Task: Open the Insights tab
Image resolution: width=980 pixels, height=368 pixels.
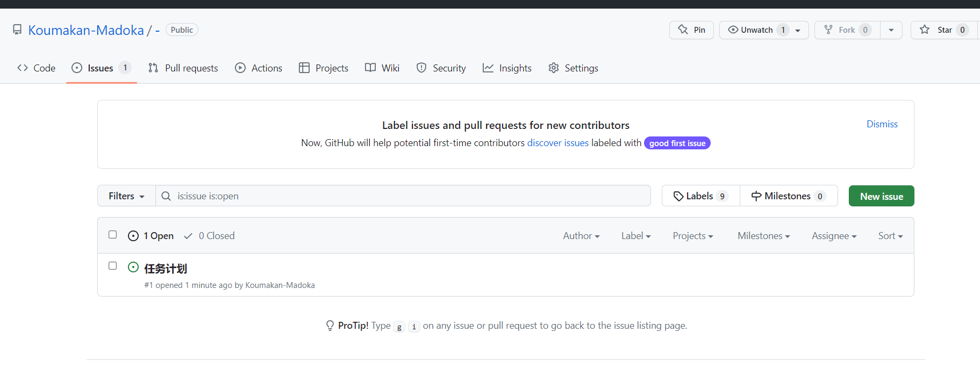Action: [507, 68]
